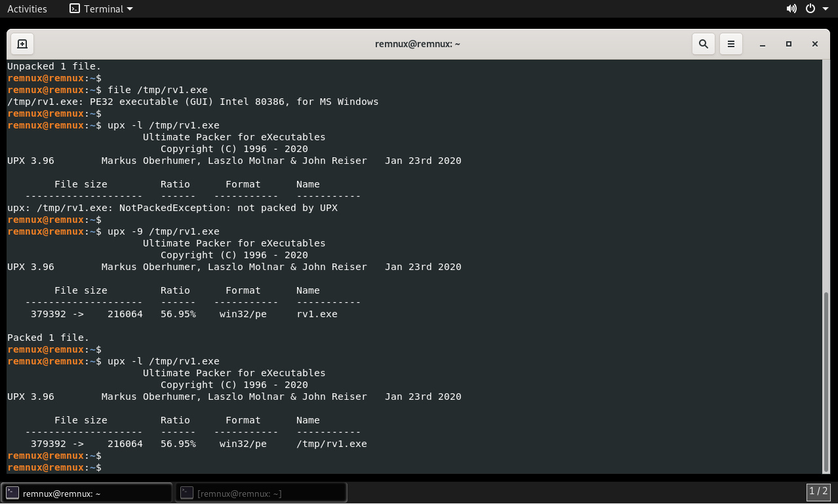Viewport: 838px width, 504px height.
Task: Expand the Terminal app menu arrow
Action: [x=129, y=9]
